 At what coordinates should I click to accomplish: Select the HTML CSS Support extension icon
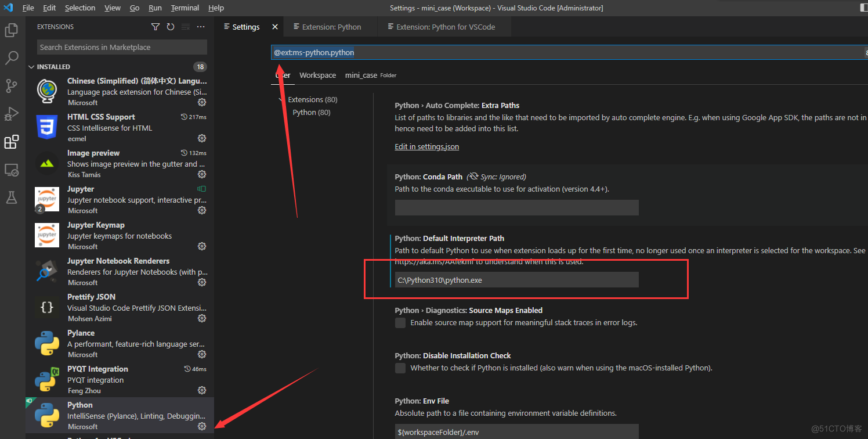47,127
